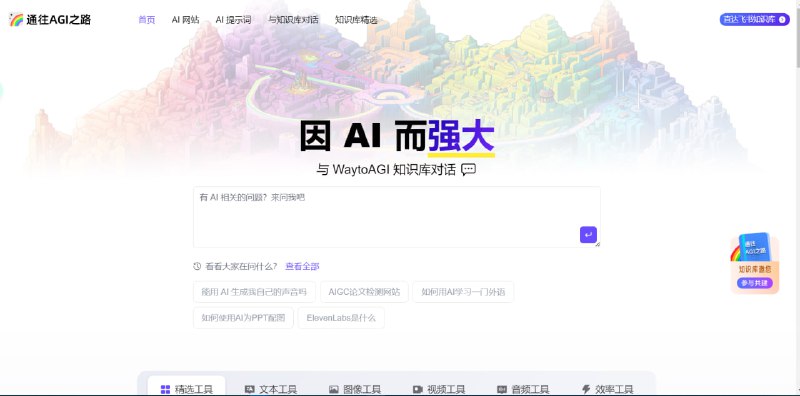The height and width of the screenshot is (396, 800).
Task: Switch to the 文本工具 tab
Action: point(271,389)
